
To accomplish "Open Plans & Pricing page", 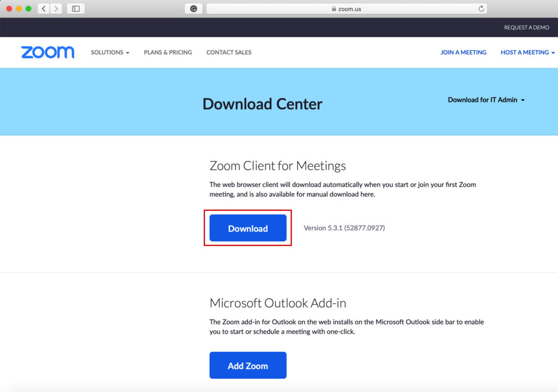I will [x=168, y=52].
